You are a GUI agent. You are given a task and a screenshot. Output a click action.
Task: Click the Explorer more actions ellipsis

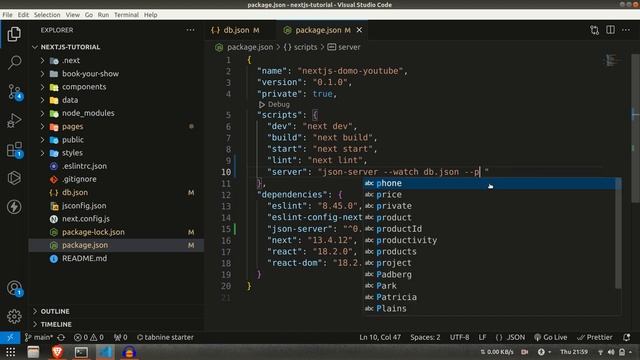click(x=190, y=30)
